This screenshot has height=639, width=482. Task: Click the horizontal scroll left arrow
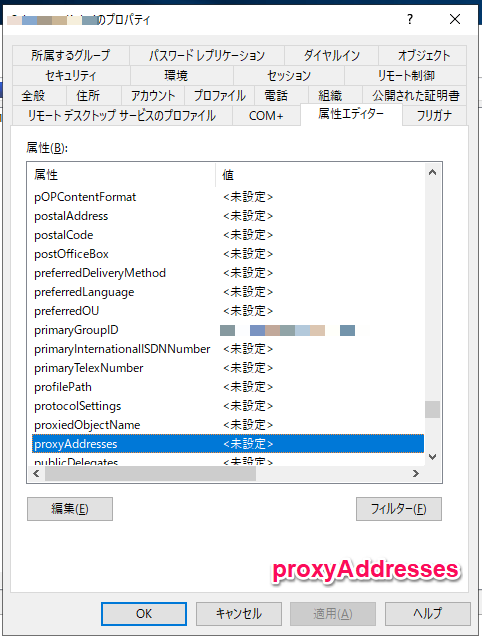(x=36, y=474)
